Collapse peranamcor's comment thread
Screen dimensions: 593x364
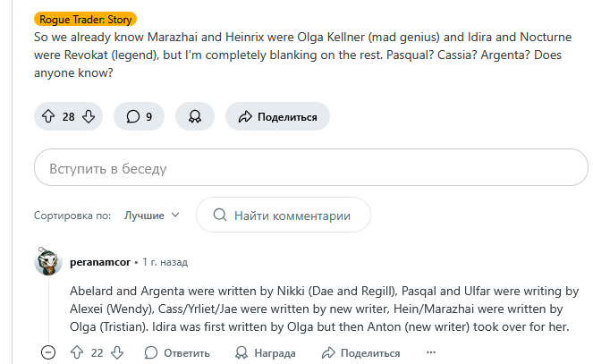click(x=48, y=353)
